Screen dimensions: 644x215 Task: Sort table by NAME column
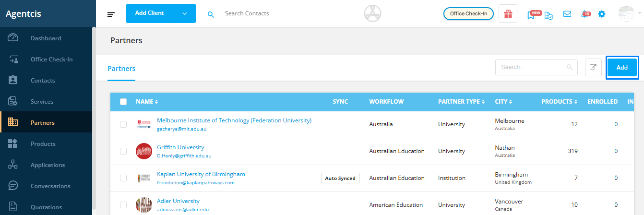[x=147, y=102]
